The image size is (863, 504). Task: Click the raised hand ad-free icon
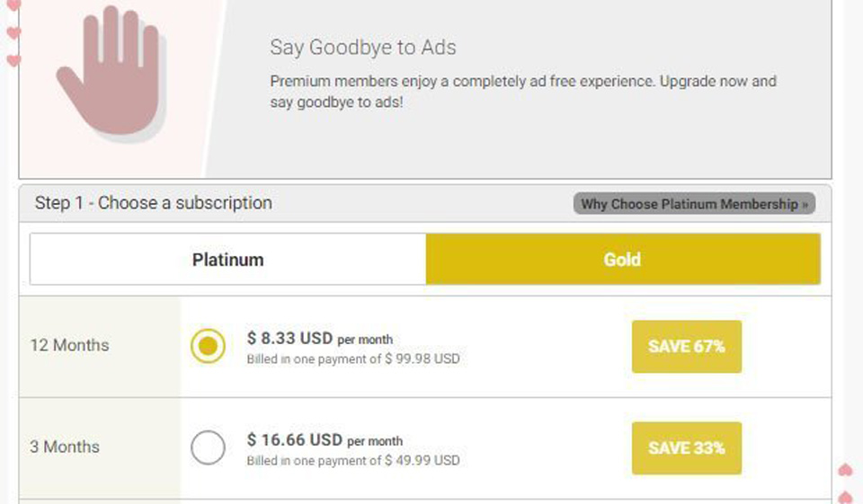pyautogui.click(x=110, y=72)
